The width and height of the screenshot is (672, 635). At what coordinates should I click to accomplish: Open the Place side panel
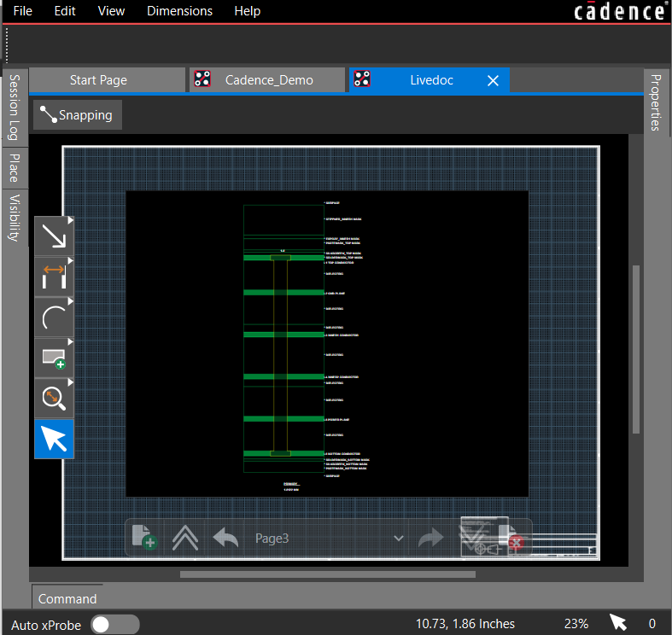[15, 168]
